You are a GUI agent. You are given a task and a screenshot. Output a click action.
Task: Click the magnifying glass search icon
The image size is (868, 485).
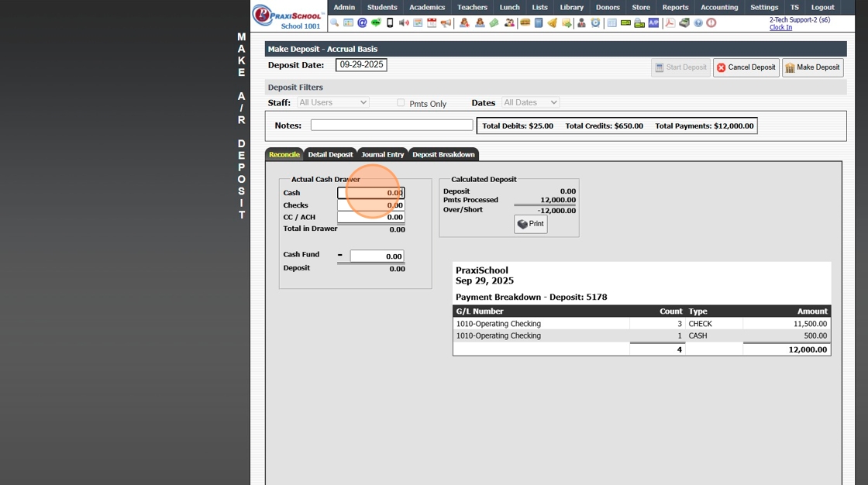335,23
